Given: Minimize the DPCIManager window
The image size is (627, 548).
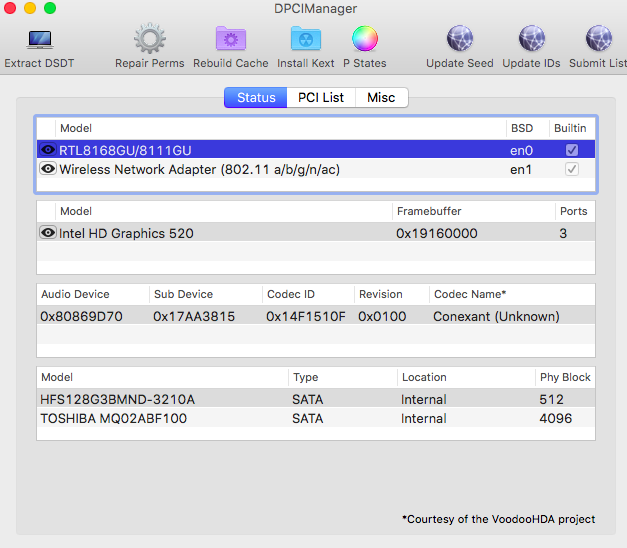Looking at the screenshot, I should [x=30, y=8].
